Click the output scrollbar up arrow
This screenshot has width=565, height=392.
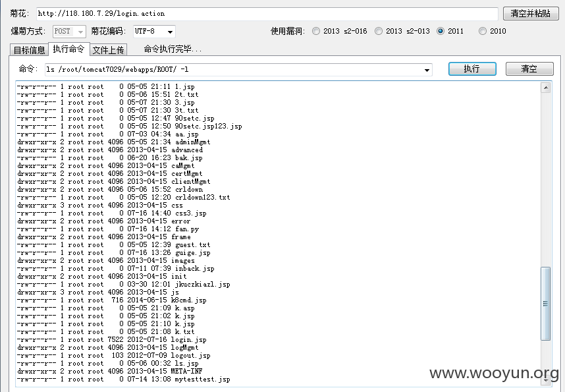(x=545, y=88)
